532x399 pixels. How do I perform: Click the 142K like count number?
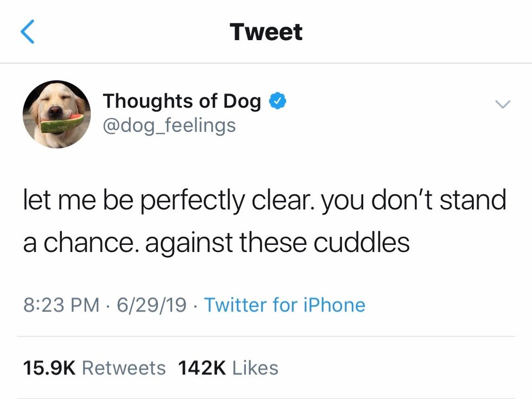[201, 368]
